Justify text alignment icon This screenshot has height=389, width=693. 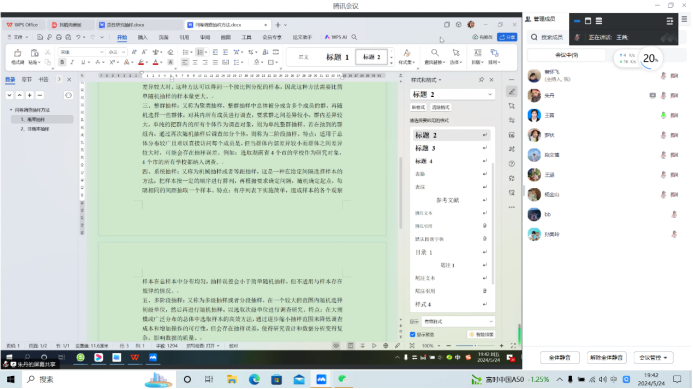point(215,63)
